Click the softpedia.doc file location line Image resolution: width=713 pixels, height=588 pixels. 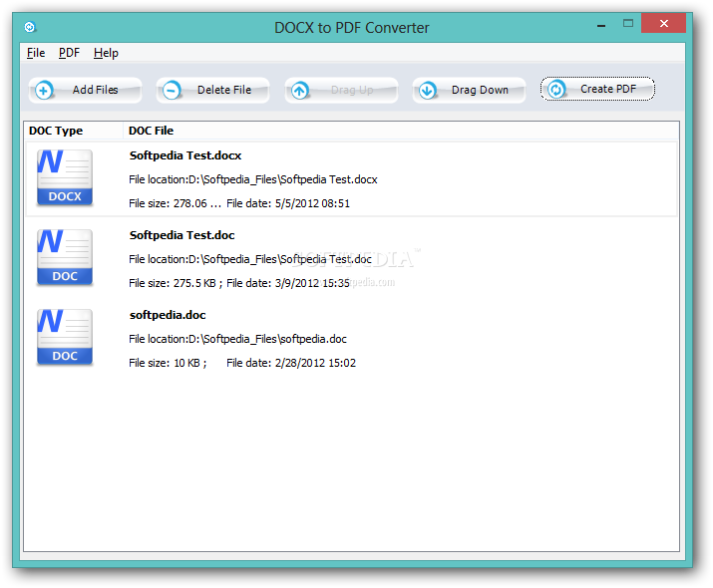(x=237, y=339)
